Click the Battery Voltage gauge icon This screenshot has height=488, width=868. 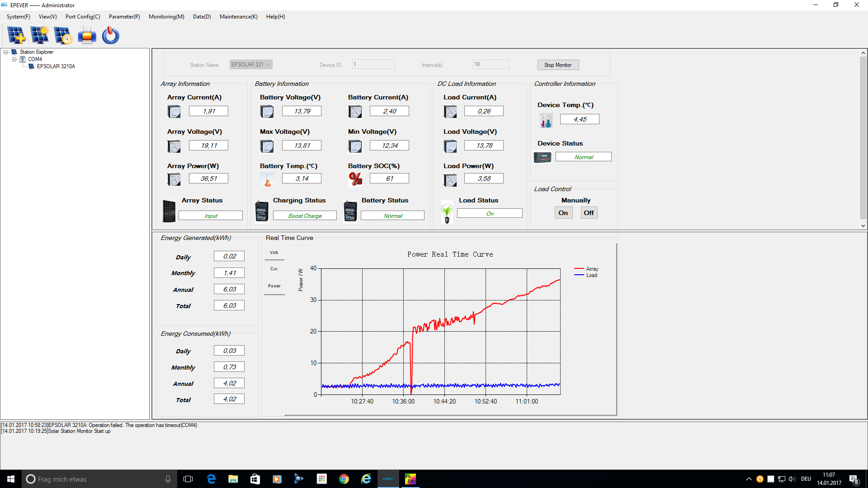267,111
